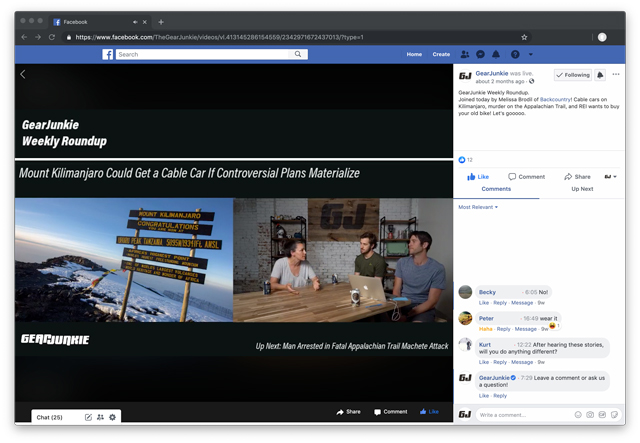Toggle the Following button
The width and height of the screenshot is (640, 443).
click(x=573, y=75)
